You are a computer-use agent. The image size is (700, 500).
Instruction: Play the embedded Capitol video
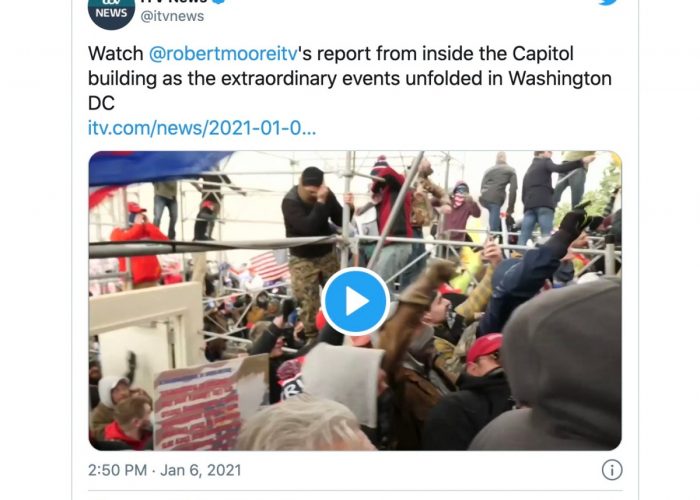tap(355, 301)
